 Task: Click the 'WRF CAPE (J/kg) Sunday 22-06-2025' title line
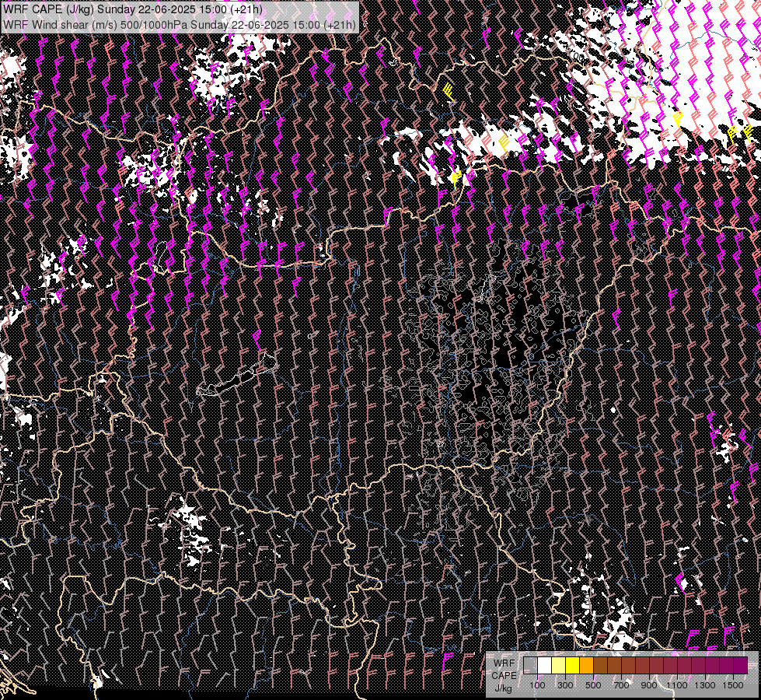tap(133, 9)
